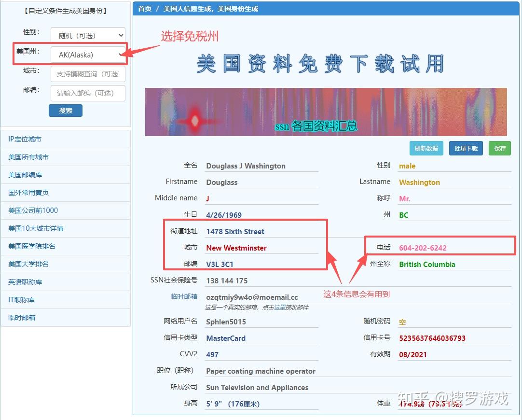The image size is (522, 420).
Task: Select the state name British Columbia
Action: tap(427, 264)
